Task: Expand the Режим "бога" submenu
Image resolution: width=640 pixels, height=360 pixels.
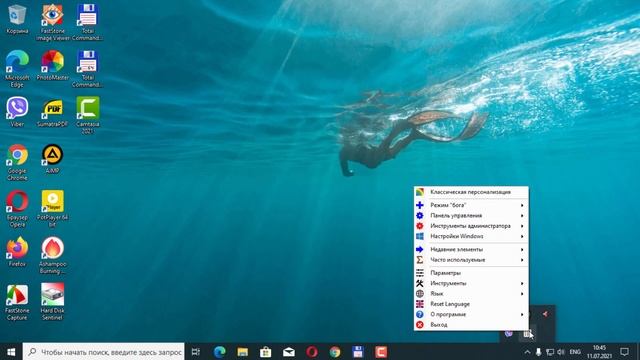Action: [x=471, y=205]
